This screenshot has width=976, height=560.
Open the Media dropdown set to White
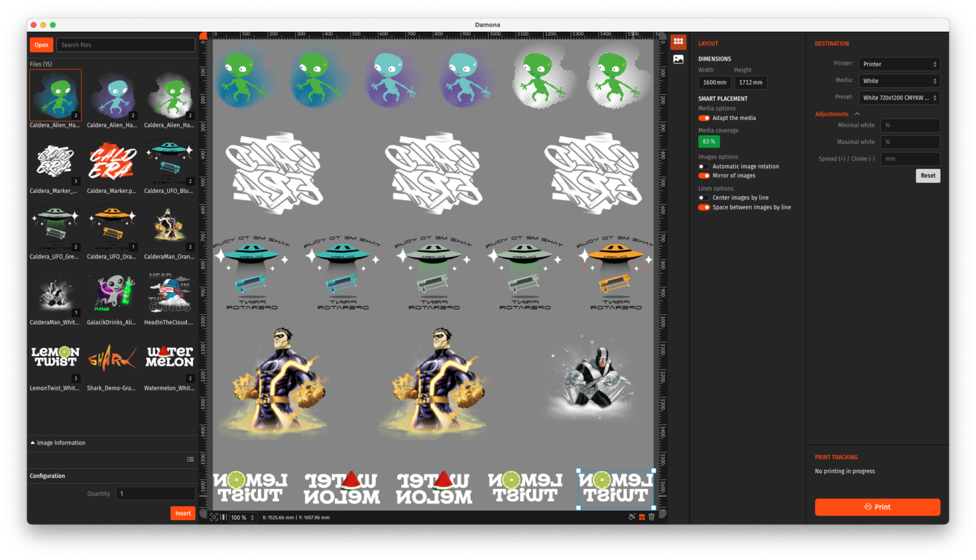898,81
